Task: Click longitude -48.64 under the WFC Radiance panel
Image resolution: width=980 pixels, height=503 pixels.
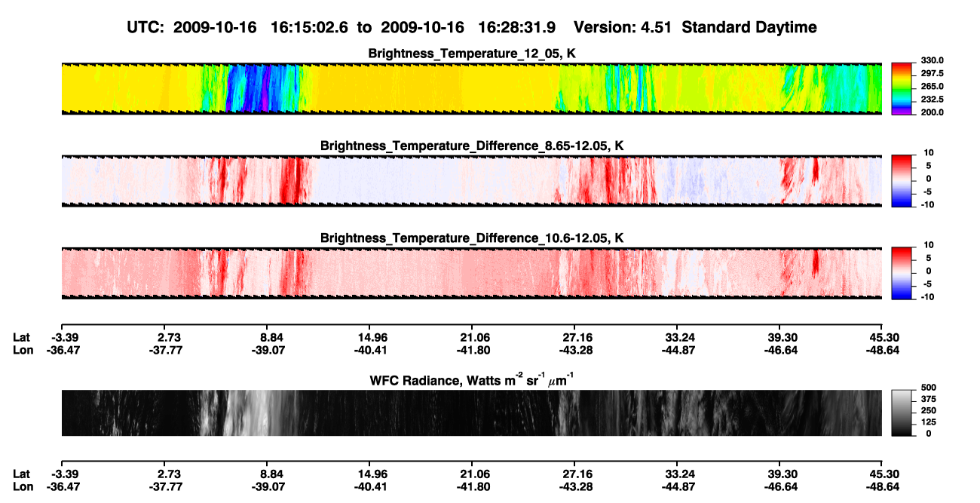Action: (883, 486)
